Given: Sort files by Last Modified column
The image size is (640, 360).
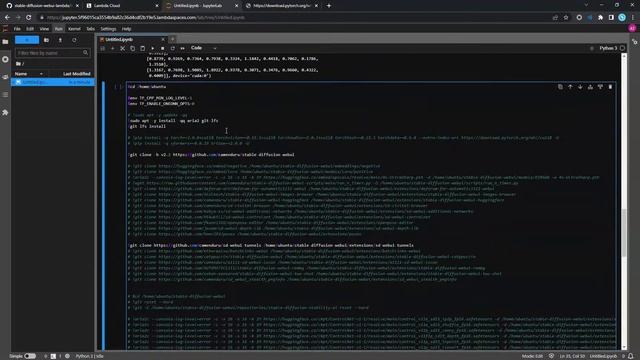Looking at the screenshot, I should (76, 74).
